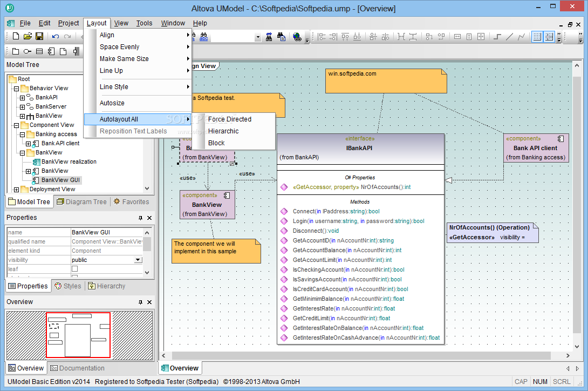
Task: Click the Align right toolbar icon
Action: tap(333, 37)
